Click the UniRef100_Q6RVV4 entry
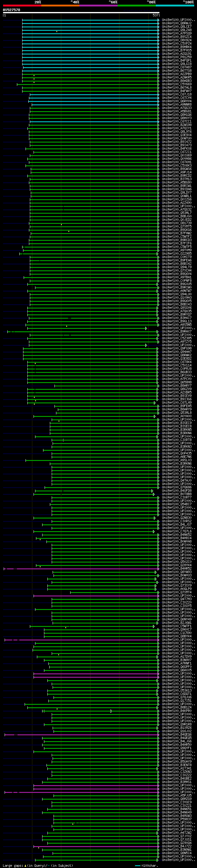 coord(177,101)
